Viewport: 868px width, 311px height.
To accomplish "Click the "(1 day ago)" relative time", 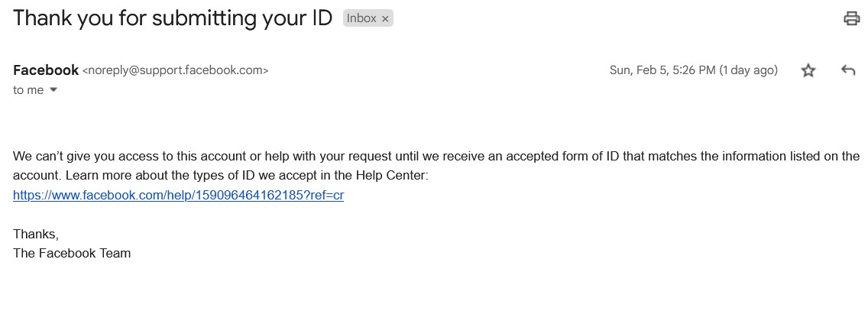I will pos(748,70).
